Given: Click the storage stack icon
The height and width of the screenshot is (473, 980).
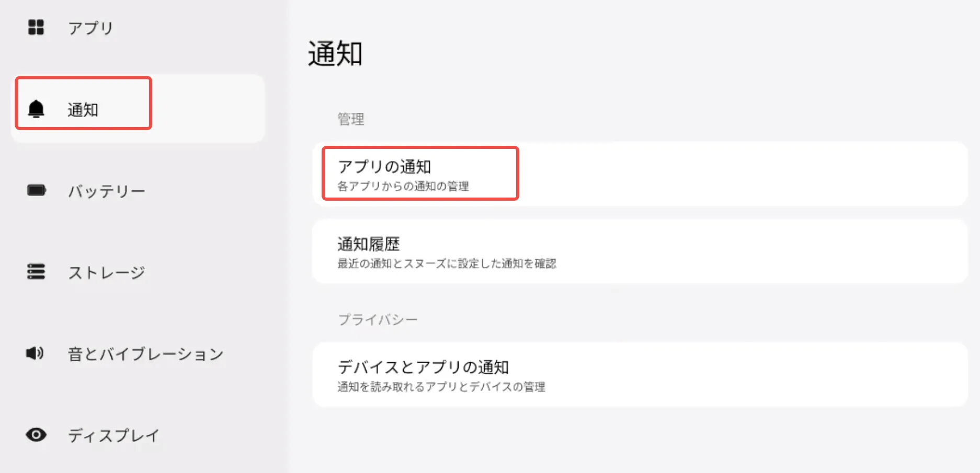Looking at the screenshot, I should click(36, 272).
